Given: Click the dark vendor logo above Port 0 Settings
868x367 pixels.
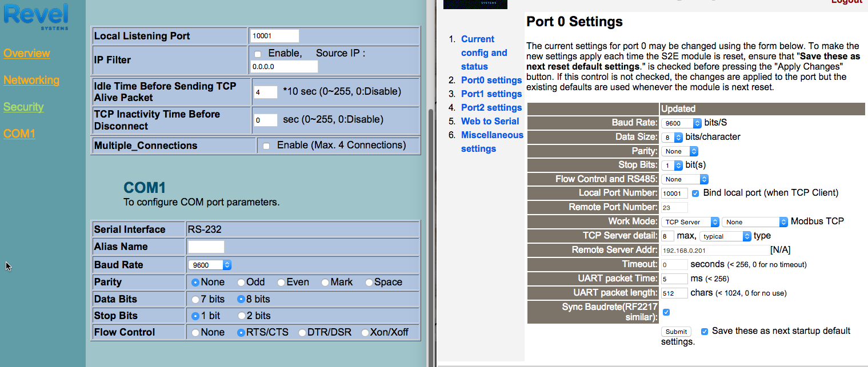Looking at the screenshot, I should coord(474,4).
